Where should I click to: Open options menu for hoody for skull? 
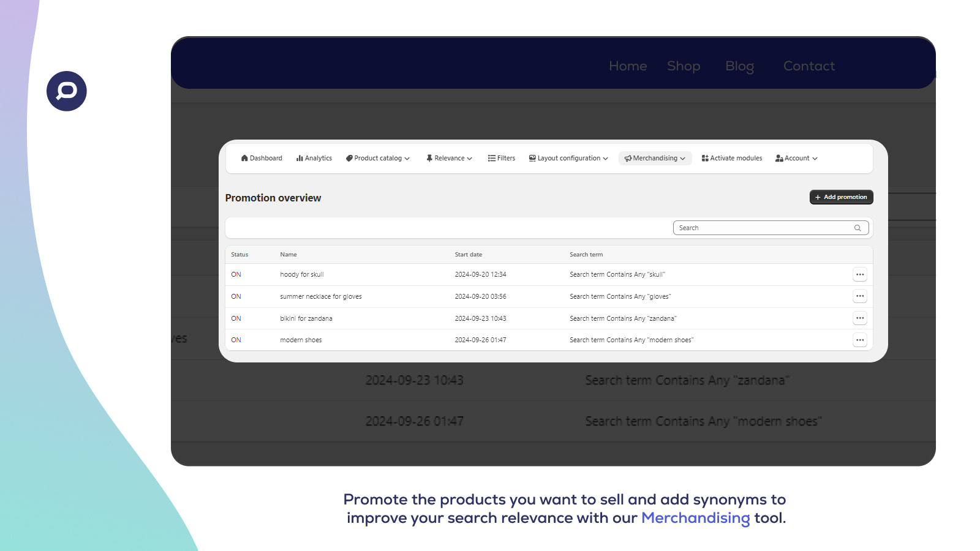coord(860,274)
